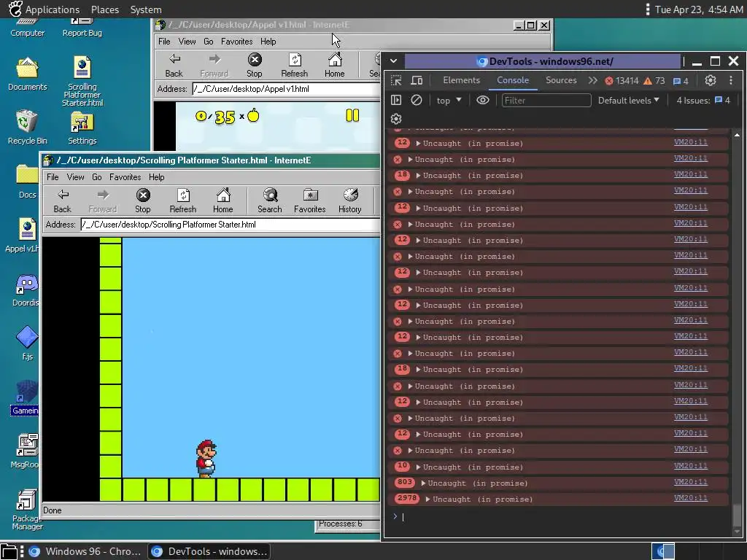Open console settings gear below filter bar
747x560 pixels.
point(396,119)
